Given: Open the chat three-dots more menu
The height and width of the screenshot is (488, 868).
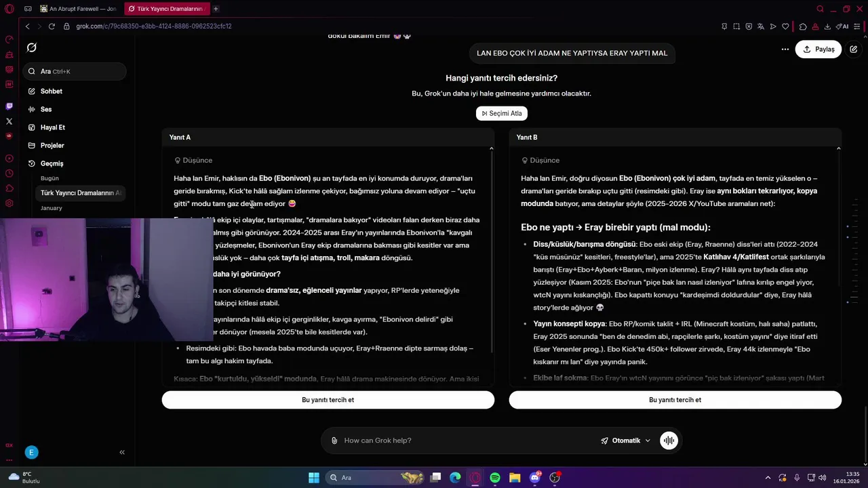Looking at the screenshot, I should coord(785,49).
